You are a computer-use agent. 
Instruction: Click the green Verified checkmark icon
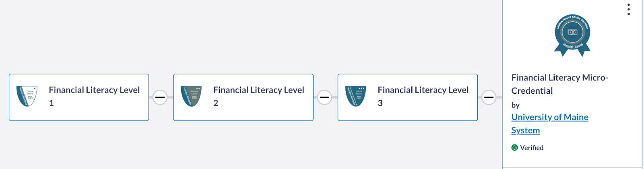tap(514, 148)
